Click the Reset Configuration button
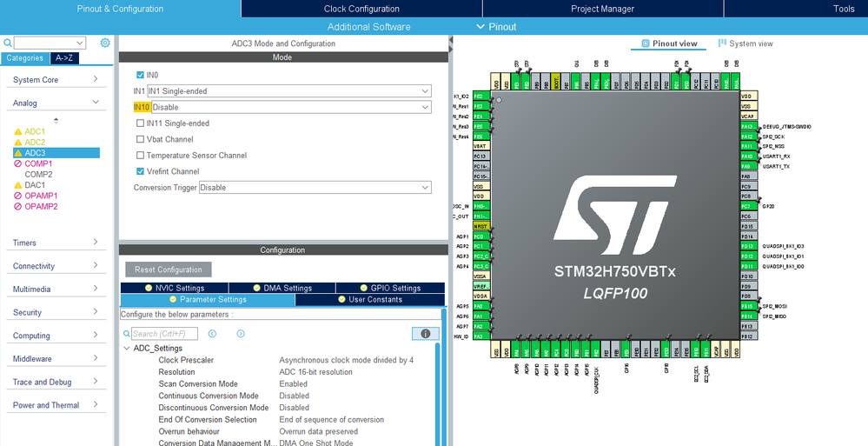The width and height of the screenshot is (868, 446). (169, 270)
